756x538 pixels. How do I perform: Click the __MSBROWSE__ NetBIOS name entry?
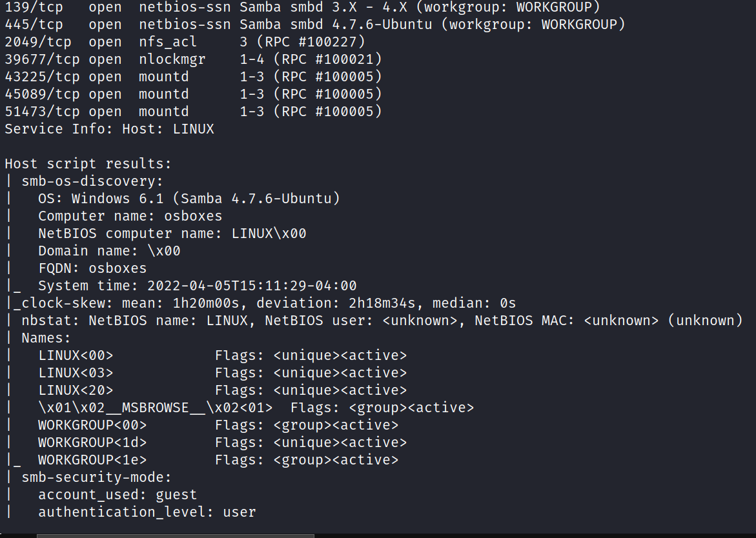click(155, 408)
